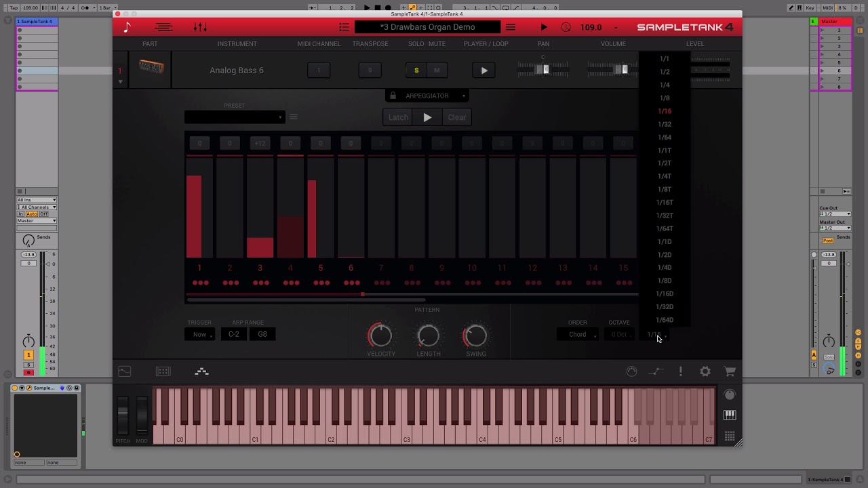This screenshot has width=868, height=488.
Task: Show the waveform edit panel icon
Action: [125, 371]
